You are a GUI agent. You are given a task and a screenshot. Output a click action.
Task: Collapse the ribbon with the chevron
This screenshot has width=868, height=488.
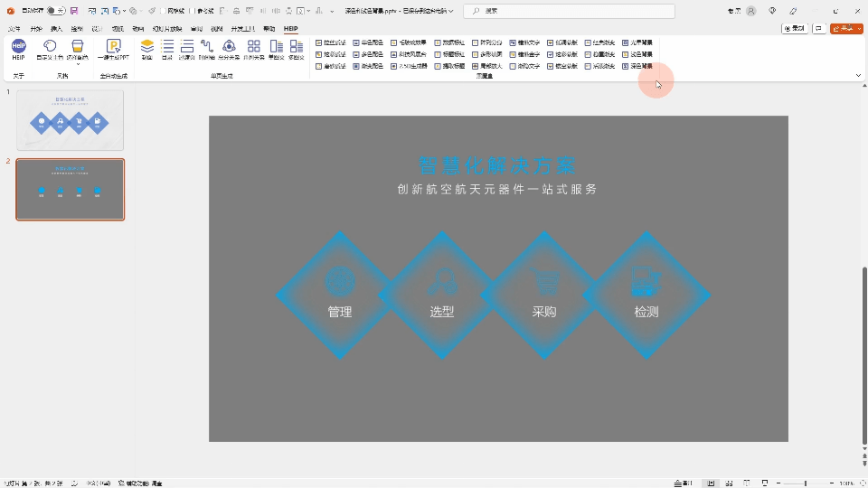[858, 75]
